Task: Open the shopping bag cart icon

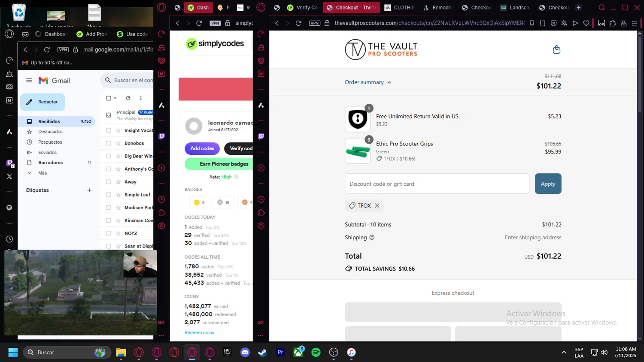Action: point(556,50)
